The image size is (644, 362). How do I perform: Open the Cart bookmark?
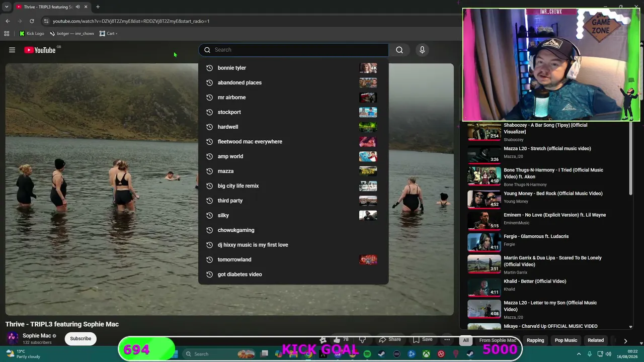click(x=108, y=34)
